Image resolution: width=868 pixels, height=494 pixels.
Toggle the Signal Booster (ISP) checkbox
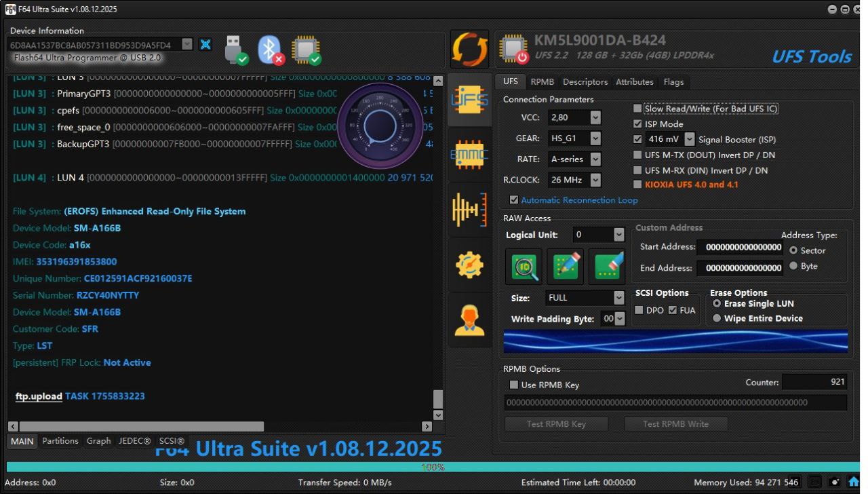(x=637, y=139)
